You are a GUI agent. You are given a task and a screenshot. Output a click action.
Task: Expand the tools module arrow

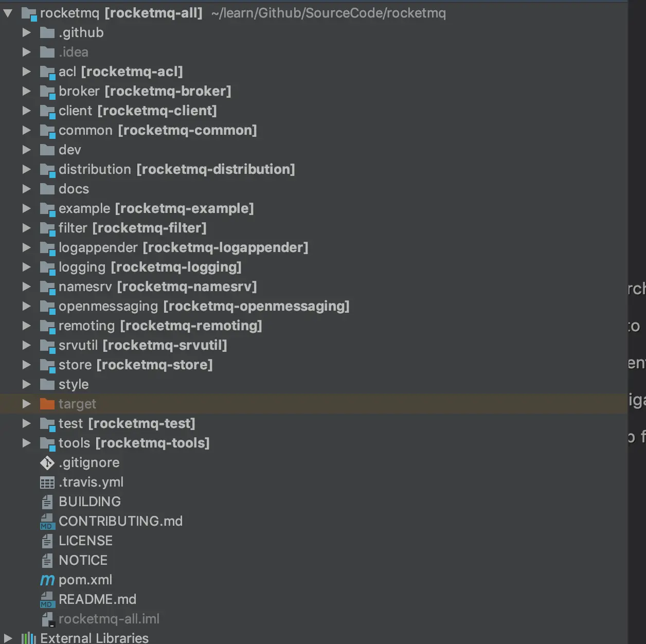[x=27, y=443]
